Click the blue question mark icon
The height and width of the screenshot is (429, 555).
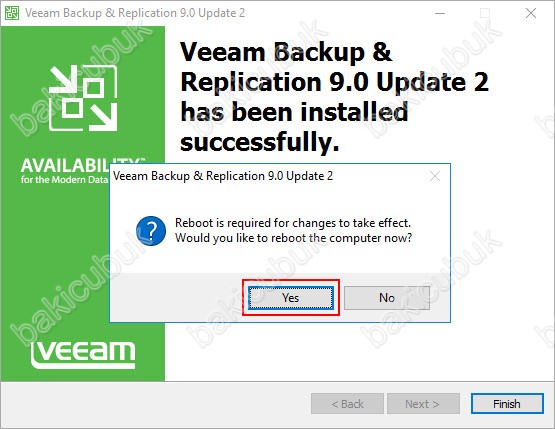click(x=151, y=231)
